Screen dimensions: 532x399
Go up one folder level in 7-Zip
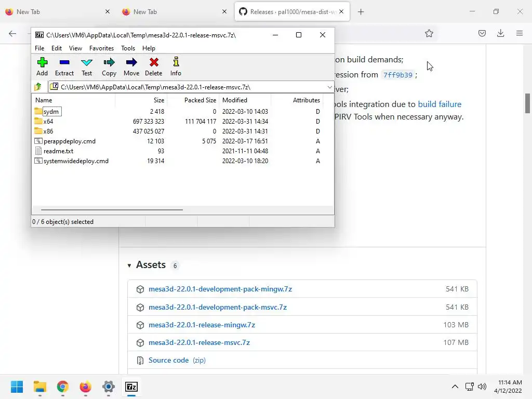pos(38,87)
